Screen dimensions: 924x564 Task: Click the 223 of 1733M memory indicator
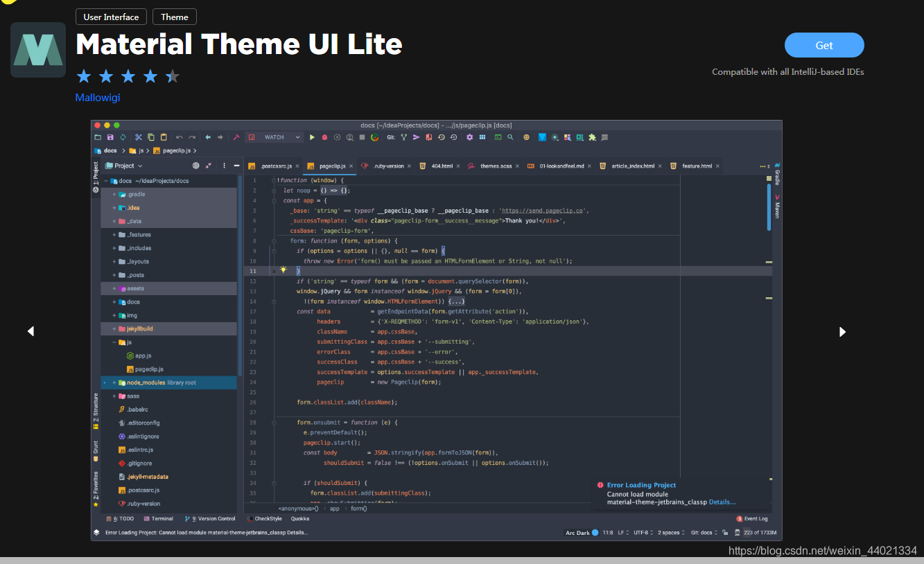pos(760,533)
